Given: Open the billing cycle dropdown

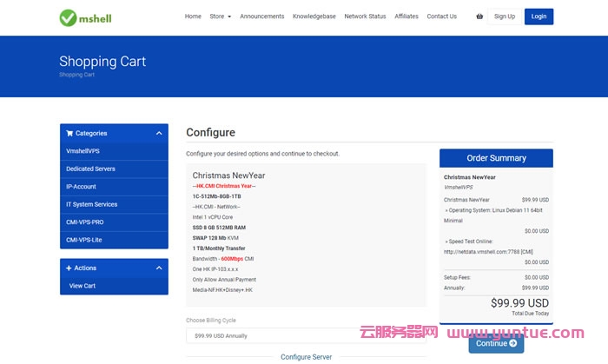Looking at the screenshot, I should pyautogui.click(x=304, y=335).
